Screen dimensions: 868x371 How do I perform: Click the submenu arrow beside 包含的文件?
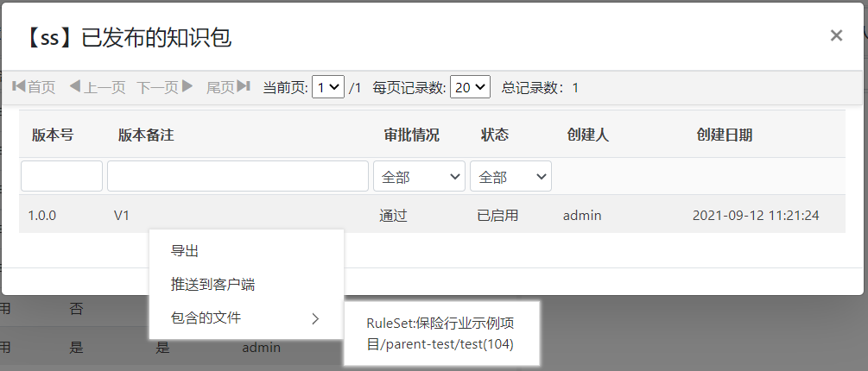click(x=315, y=318)
